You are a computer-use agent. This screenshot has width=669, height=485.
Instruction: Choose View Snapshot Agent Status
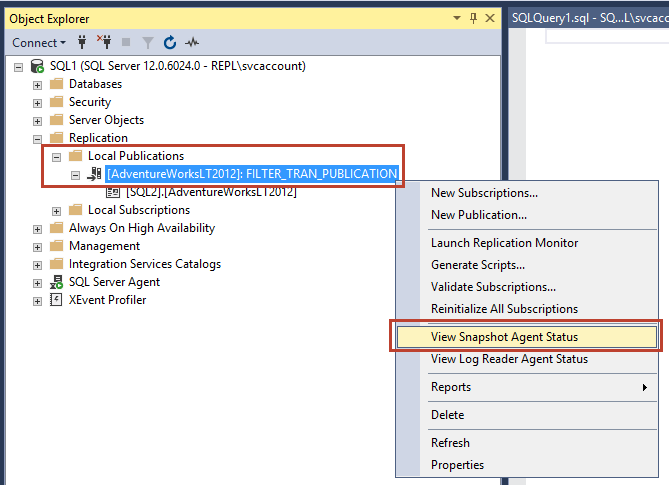click(x=504, y=337)
